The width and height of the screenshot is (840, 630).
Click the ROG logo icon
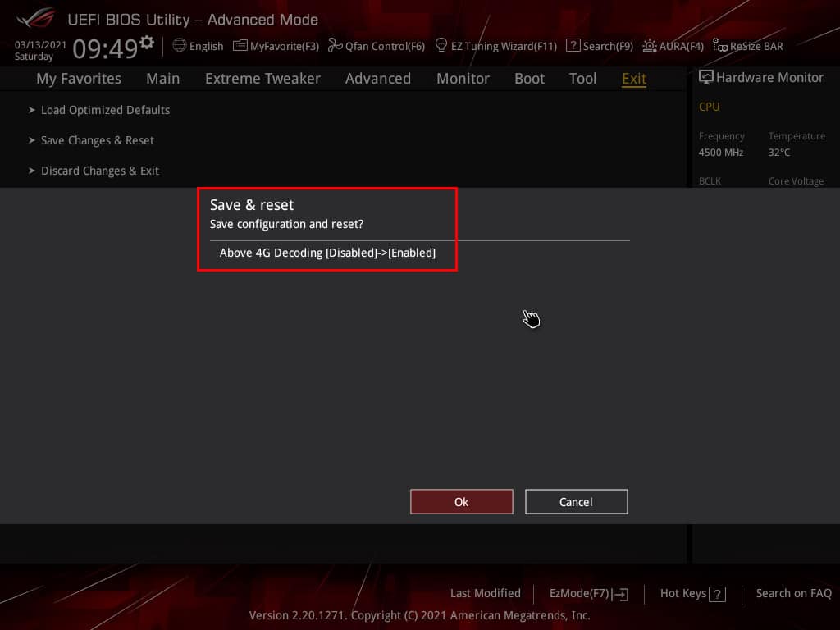(x=35, y=18)
